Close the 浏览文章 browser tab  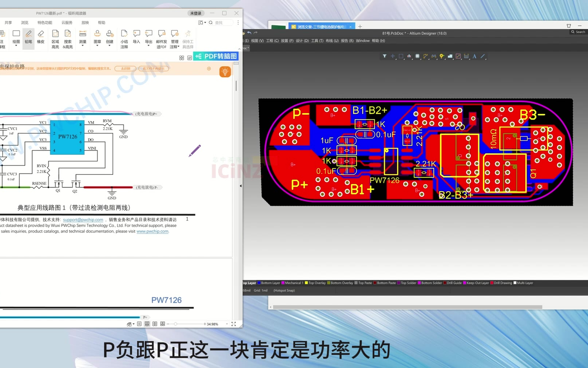(350, 27)
